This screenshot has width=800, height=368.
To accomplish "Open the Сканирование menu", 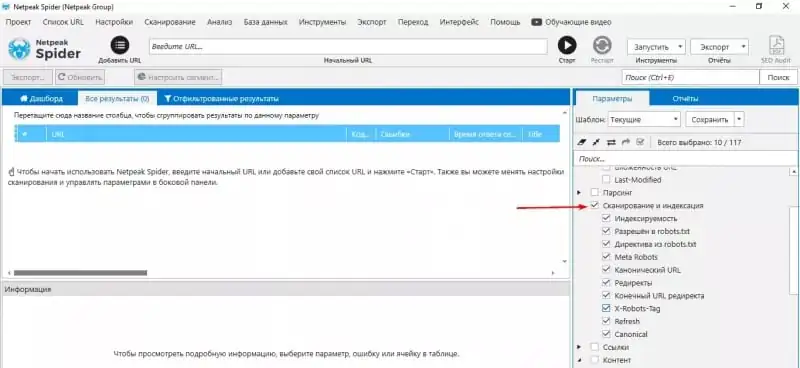I will (x=170, y=22).
